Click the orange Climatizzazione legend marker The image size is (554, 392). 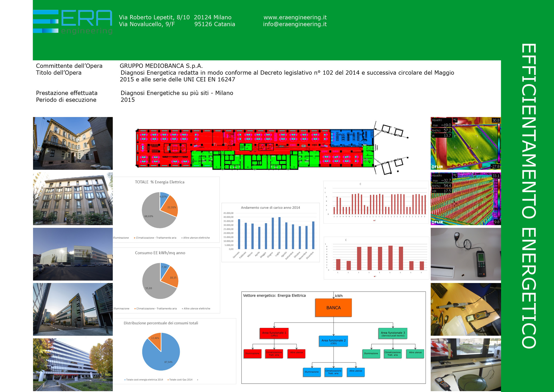point(134,238)
